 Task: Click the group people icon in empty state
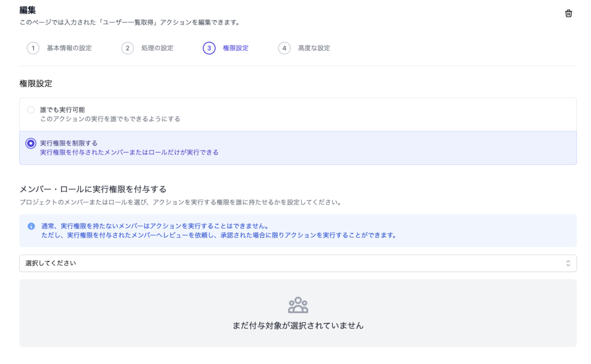coord(298,305)
